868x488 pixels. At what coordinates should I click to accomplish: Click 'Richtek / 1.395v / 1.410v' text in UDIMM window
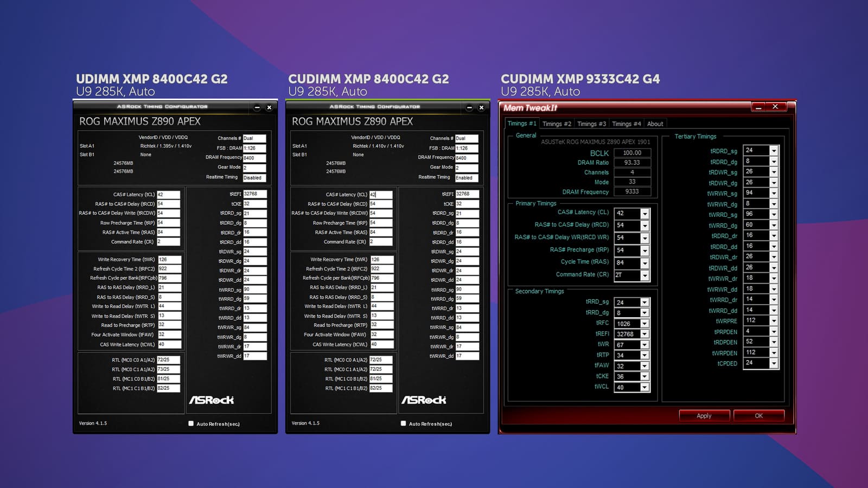pyautogui.click(x=165, y=146)
